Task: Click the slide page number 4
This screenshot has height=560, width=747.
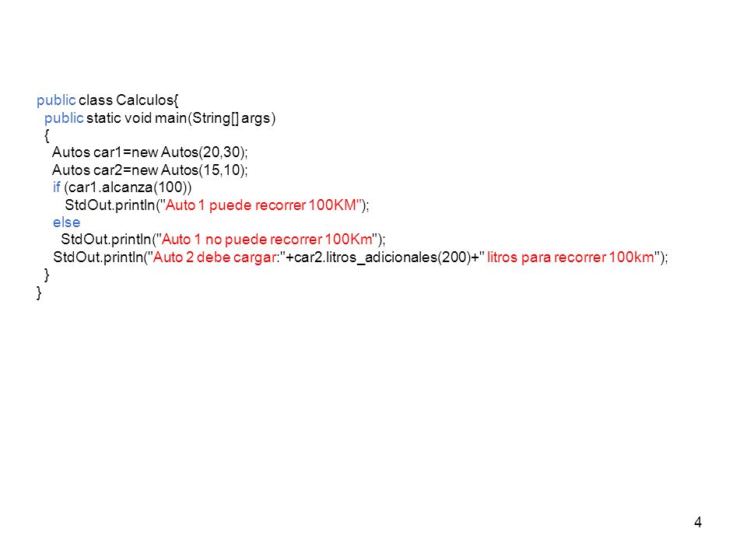Action: (x=697, y=523)
